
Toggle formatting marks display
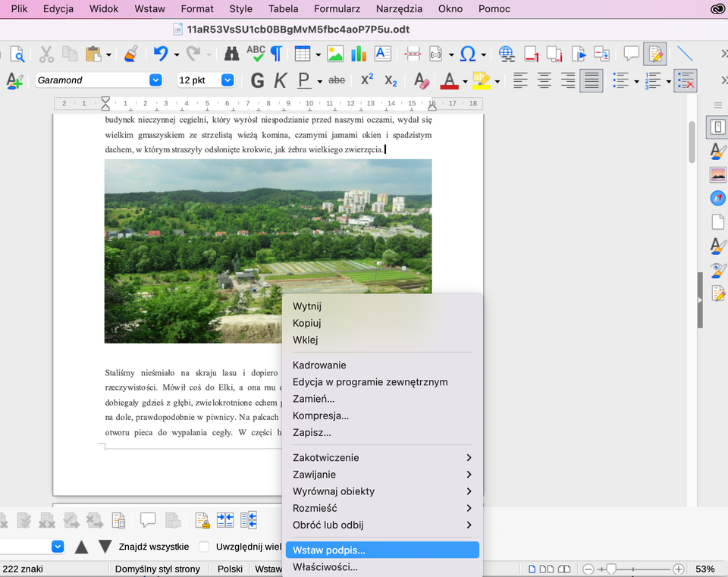pyautogui.click(x=275, y=53)
